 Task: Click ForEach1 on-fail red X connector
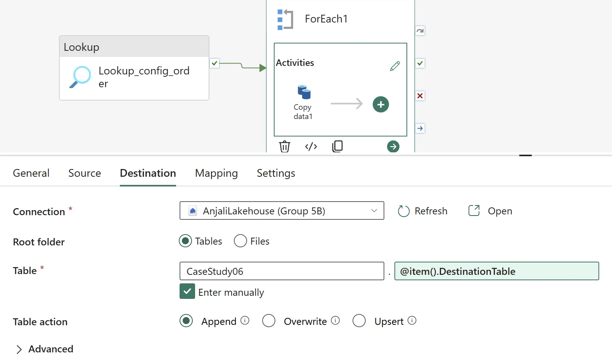(x=420, y=96)
